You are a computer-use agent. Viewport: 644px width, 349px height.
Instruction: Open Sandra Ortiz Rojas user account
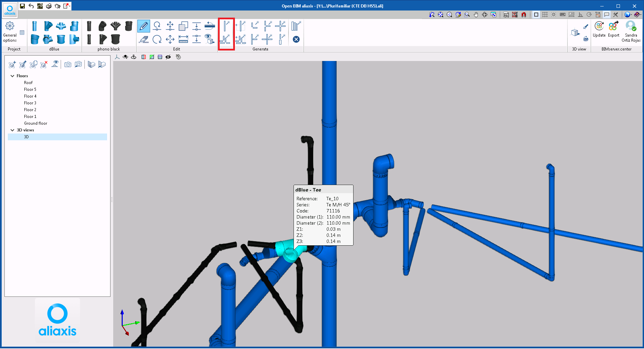pyautogui.click(x=631, y=32)
